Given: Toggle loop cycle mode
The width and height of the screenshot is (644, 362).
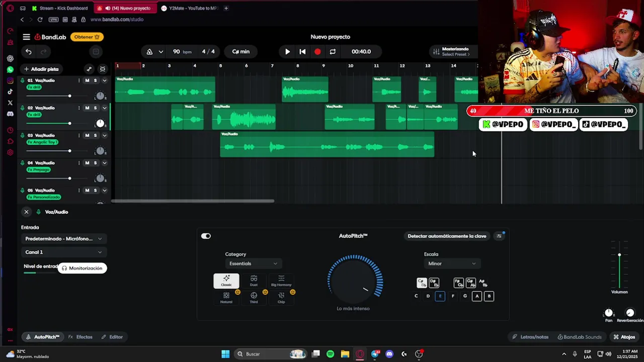Looking at the screenshot, I should click(x=333, y=51).
